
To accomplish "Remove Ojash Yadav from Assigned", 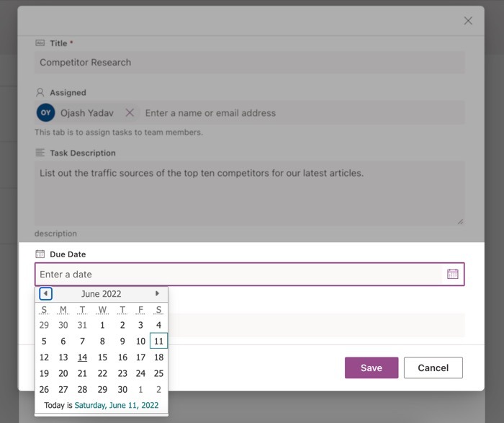I will (130, 112).
